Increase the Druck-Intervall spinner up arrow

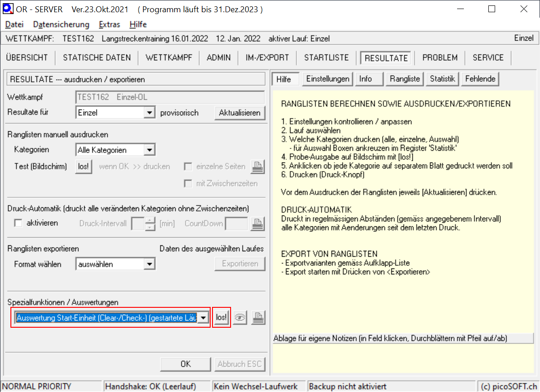150,220
